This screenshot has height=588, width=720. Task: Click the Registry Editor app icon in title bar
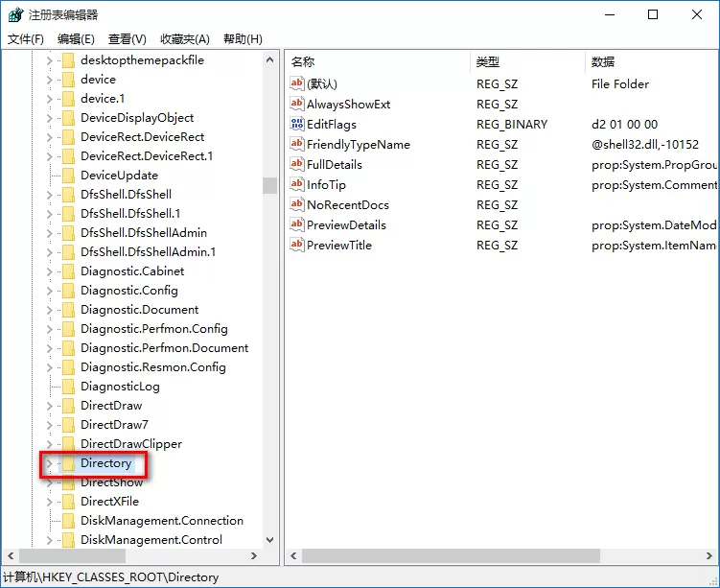[x=15, y=14]
